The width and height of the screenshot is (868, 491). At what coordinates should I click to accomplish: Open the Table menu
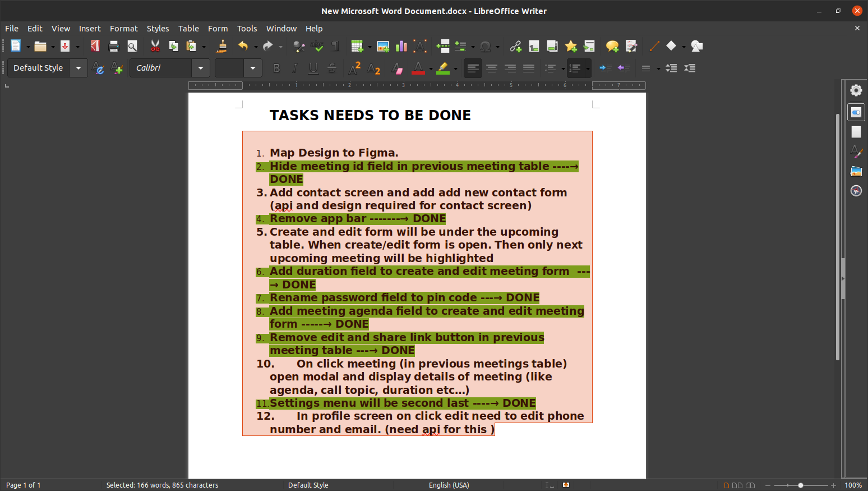click(x=188, y=28)
